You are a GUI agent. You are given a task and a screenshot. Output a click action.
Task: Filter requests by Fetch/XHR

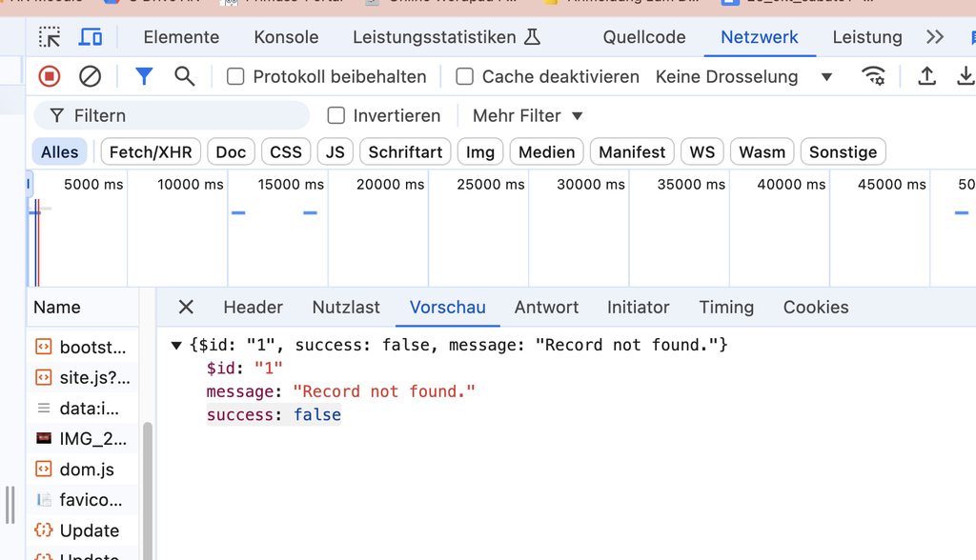(x=151, y=152)
